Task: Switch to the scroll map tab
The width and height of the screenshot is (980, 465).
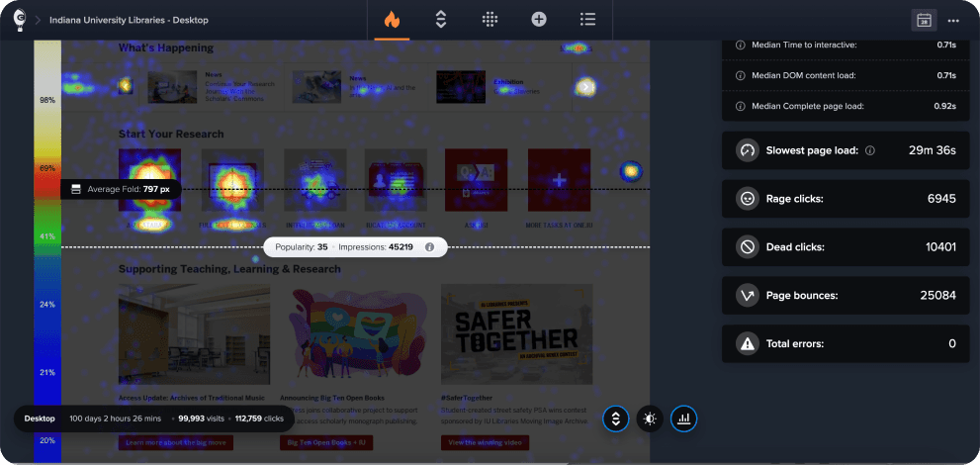Action: point(441,20)
